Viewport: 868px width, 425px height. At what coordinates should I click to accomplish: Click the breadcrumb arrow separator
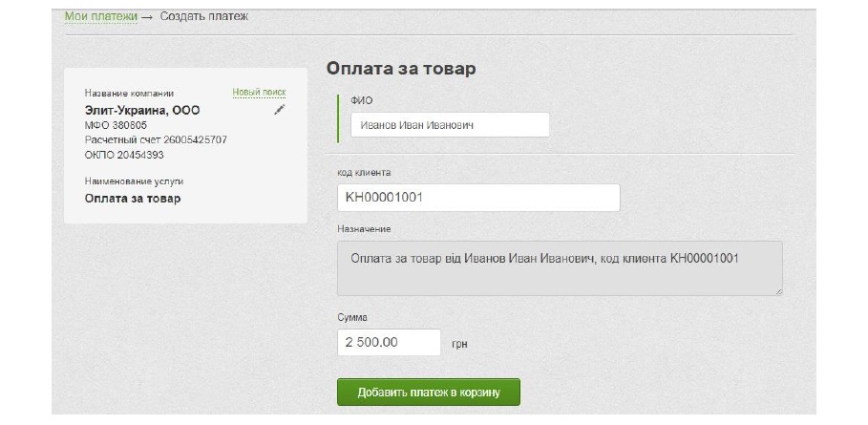[x=149, y=18]
